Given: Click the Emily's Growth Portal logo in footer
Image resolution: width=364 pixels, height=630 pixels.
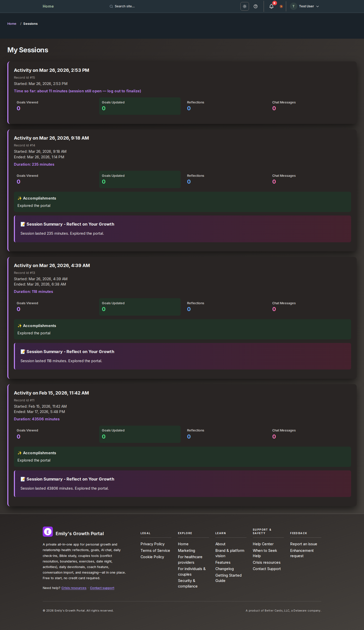Looking at the screenshot, I should click(x=48, y=532).
